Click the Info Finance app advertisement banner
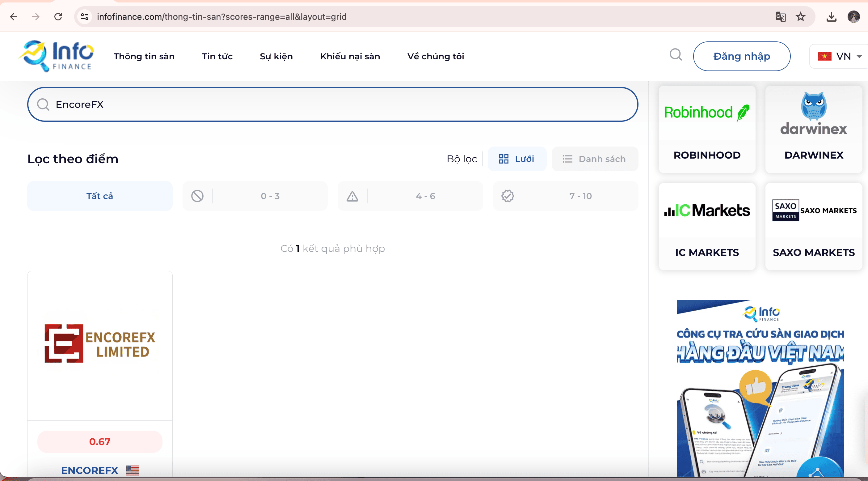This screenshot has height=481, width=868. point(760,388)
